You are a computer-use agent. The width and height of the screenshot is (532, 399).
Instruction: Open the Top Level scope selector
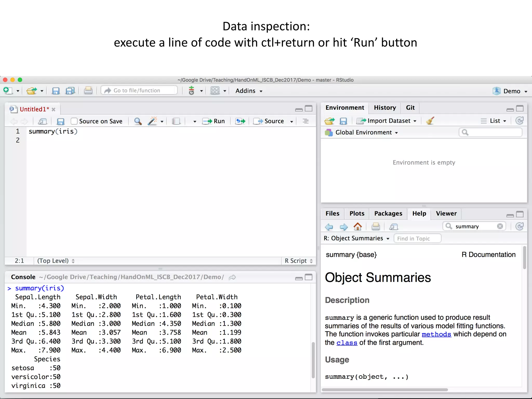(56, 261)
